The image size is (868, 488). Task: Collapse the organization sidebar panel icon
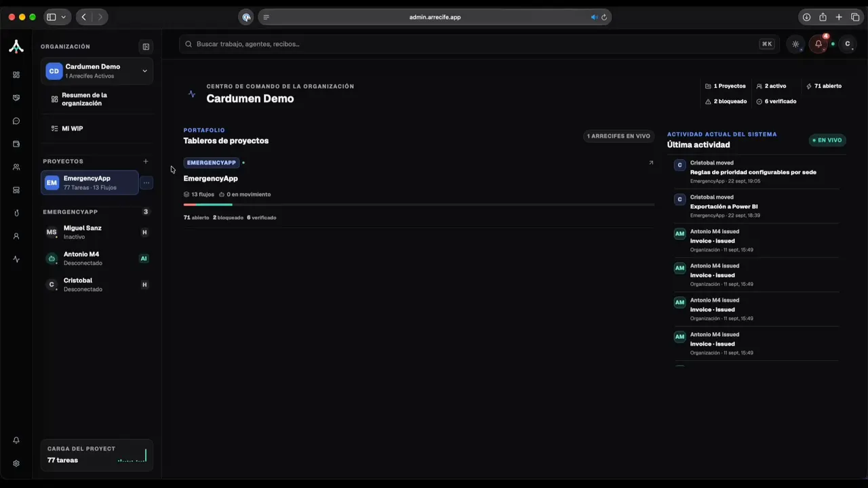pos(146,47)
